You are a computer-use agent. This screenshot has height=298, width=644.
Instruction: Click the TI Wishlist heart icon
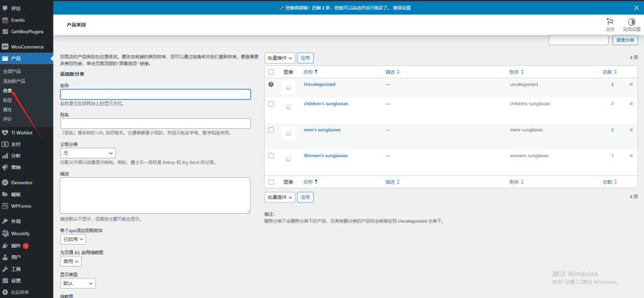pyautogui.click(x=5, y=133)
